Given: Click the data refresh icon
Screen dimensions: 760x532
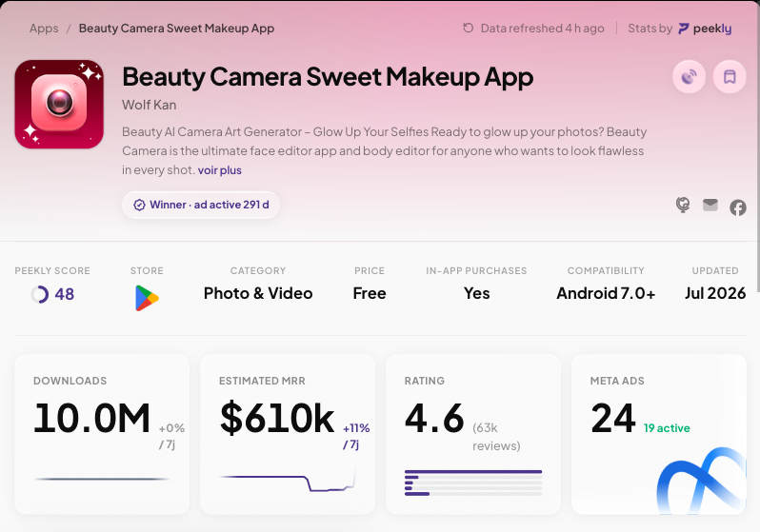Looking at the screenshot, I should [468, 29].
